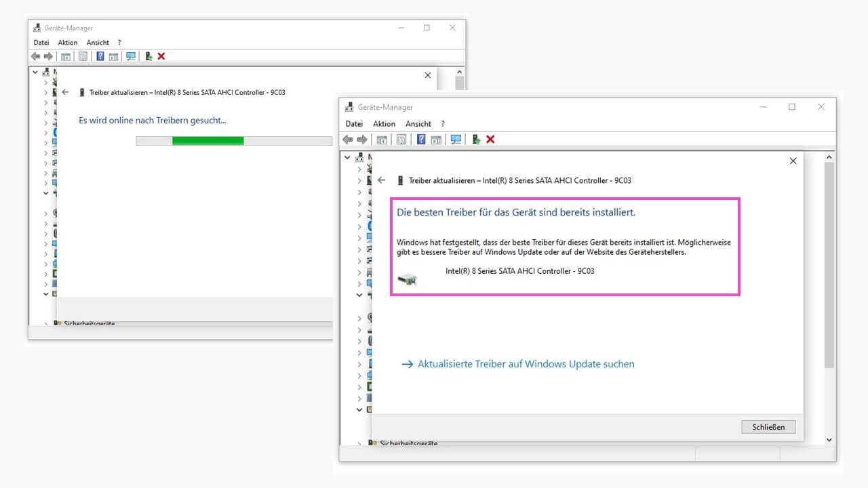Select Sicherheitsgeräte row in background window tree
The width and height of the screenshot is (868, 488).
pos(84,323)
